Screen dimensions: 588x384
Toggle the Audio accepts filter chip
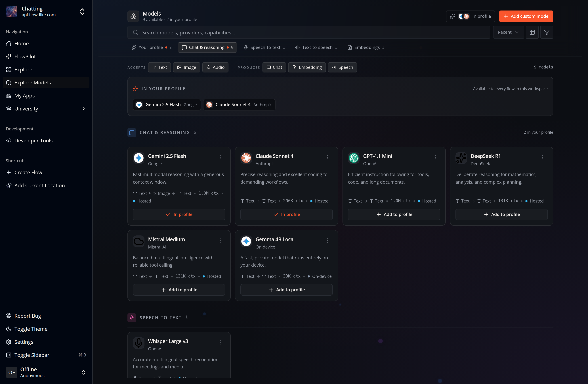tap(215, 67)
